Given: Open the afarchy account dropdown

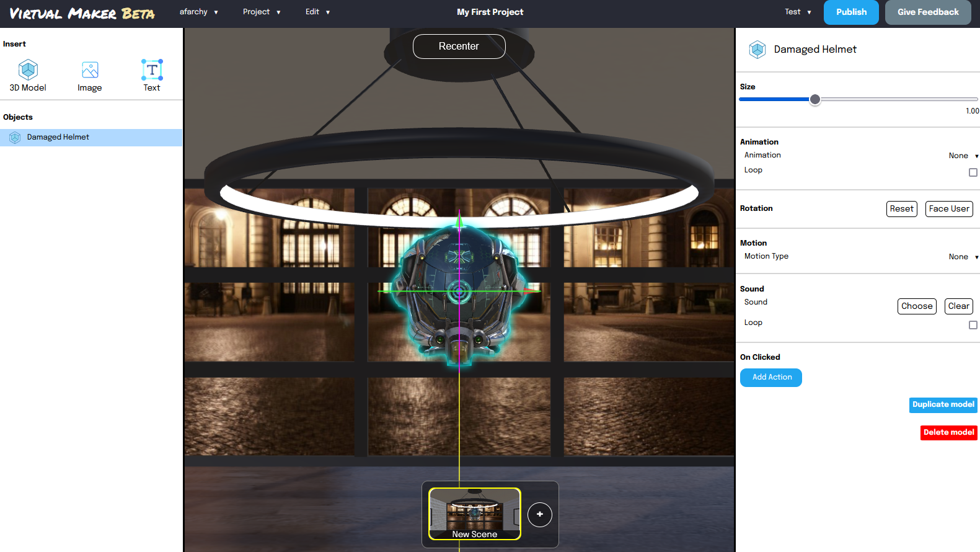Looking at the screenshot, I should click(199, 12).
